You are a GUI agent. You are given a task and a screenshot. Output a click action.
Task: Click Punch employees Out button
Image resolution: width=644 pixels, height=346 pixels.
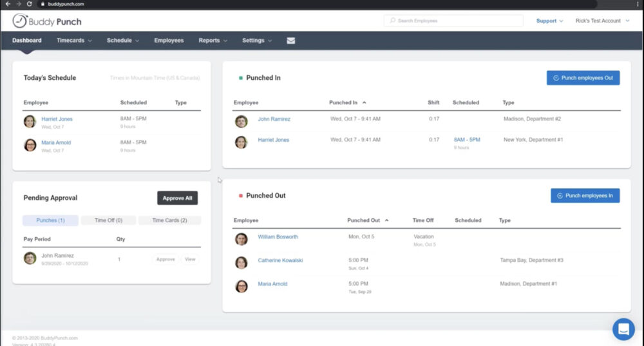click(x=583, y=78)
